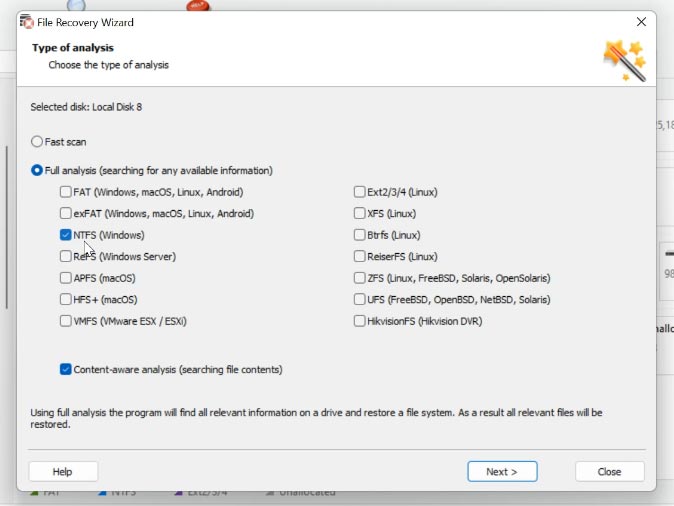Viewport: 674px width, 506px height.
Task: Close the File Recovery Wizard dialog
Action: coord(641,21)
